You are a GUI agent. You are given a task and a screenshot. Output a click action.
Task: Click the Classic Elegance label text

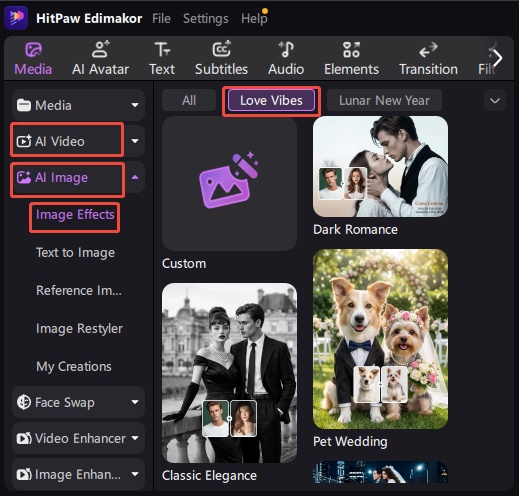pos(209,476)
